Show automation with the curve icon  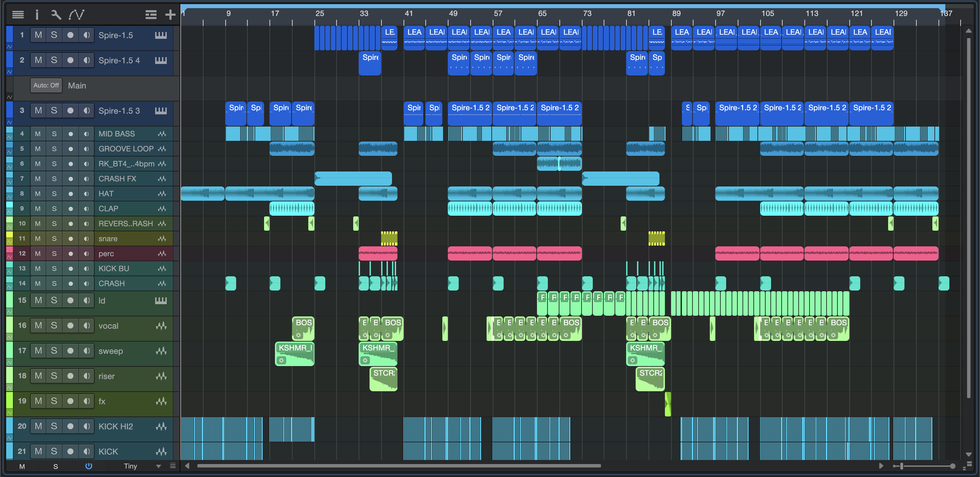tap(77, 14)
